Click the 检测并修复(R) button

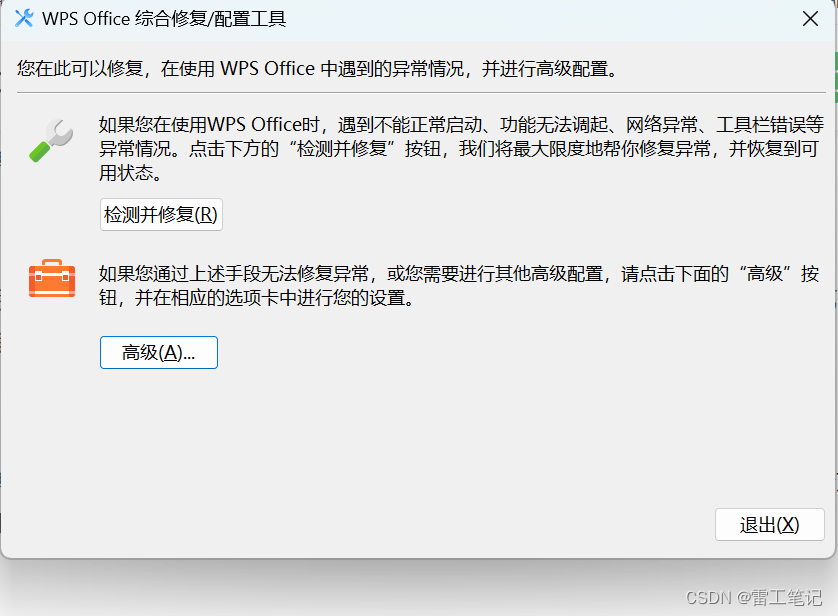click(161, 214)
